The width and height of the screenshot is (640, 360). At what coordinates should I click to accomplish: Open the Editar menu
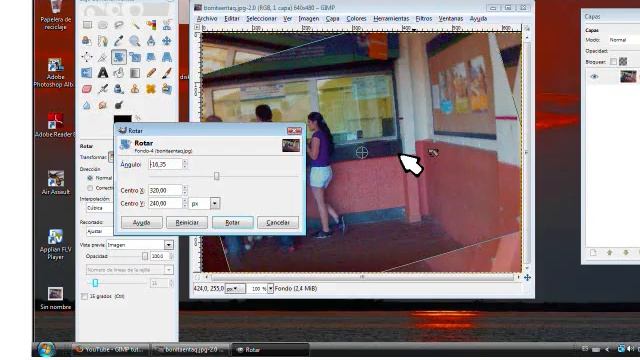[231, 19]
